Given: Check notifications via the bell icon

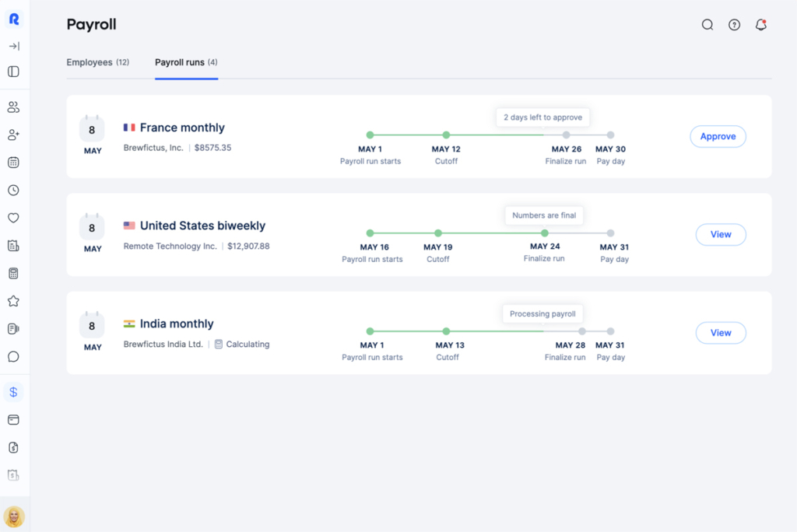Looking at the screenshot, I should coord(761,24).
